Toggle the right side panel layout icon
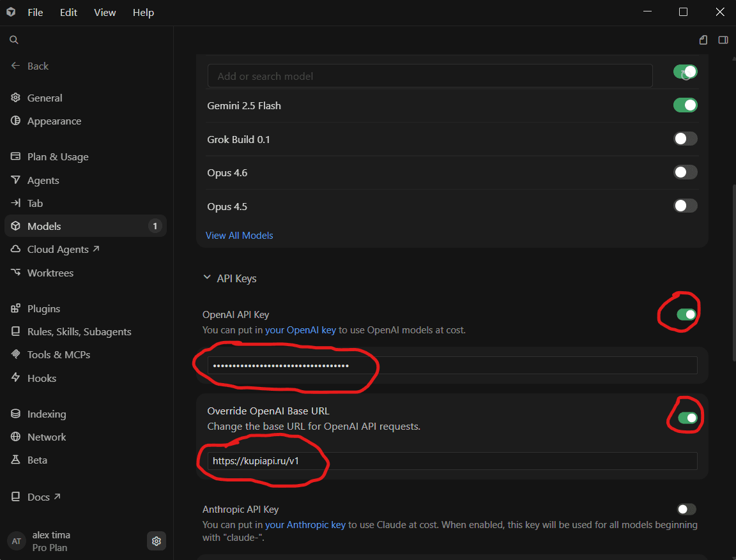The image size is (736, 560). pos(723,40)
